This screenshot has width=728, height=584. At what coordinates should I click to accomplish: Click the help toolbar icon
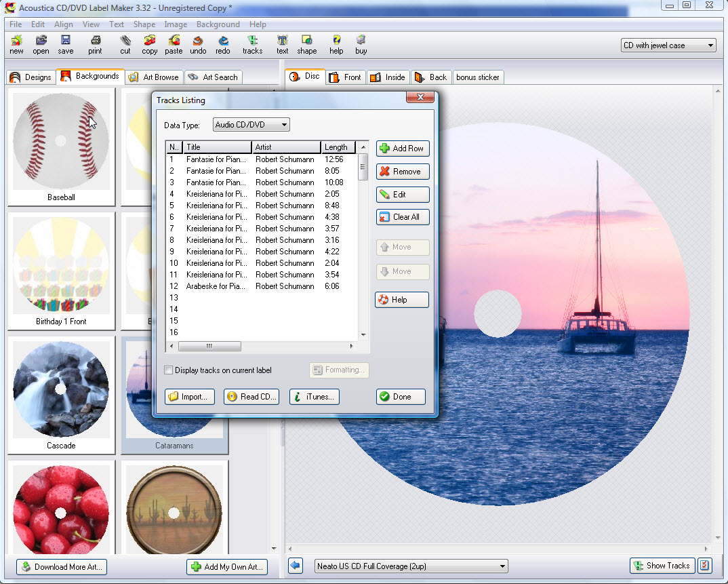pyautogui.click(x=337, y=45)
